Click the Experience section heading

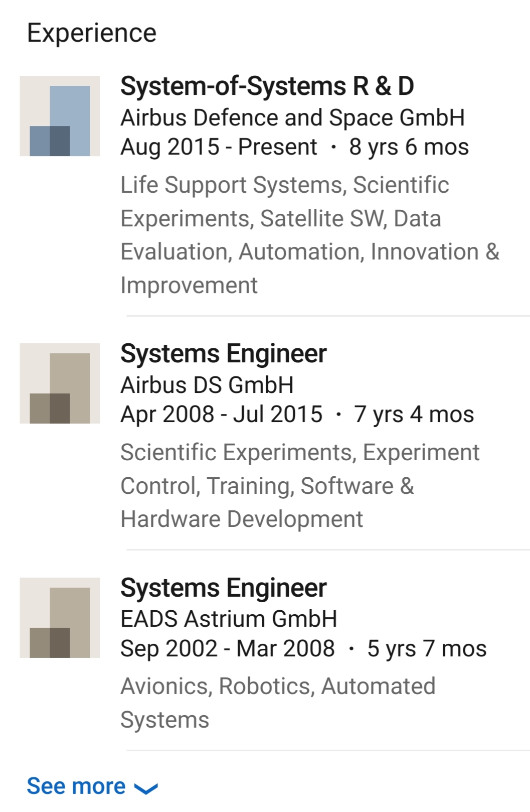(x=92, y=33)
